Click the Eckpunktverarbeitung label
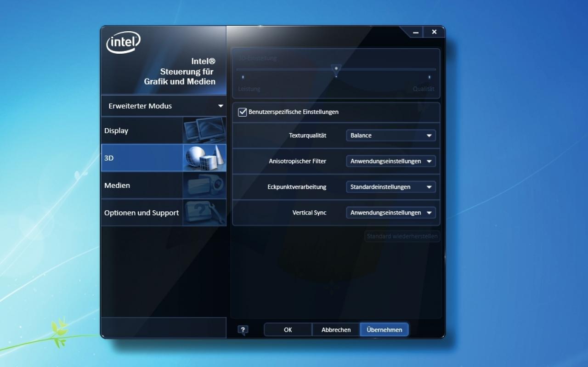588x367 pixels. [x=297, y=187]
